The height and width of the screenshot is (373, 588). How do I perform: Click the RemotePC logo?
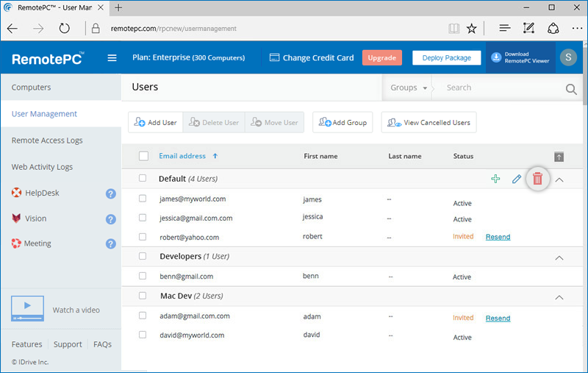(x=48, y=59)
